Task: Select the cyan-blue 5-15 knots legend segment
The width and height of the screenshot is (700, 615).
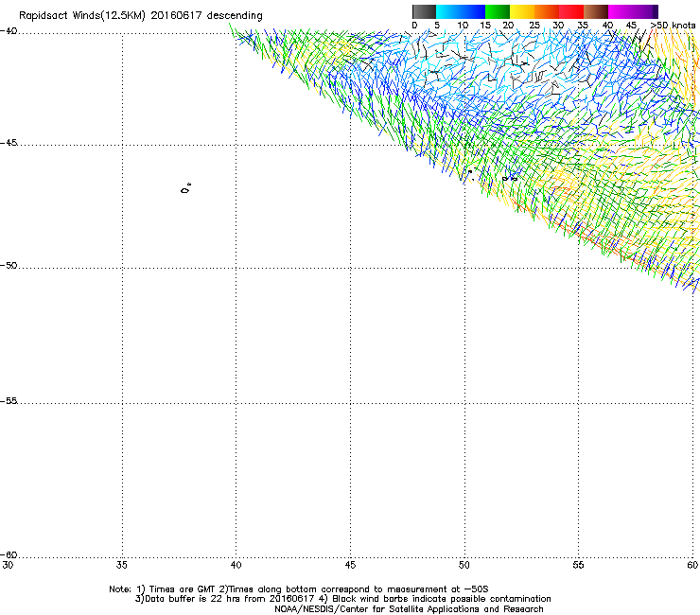Action: click(x=461, y=11)
